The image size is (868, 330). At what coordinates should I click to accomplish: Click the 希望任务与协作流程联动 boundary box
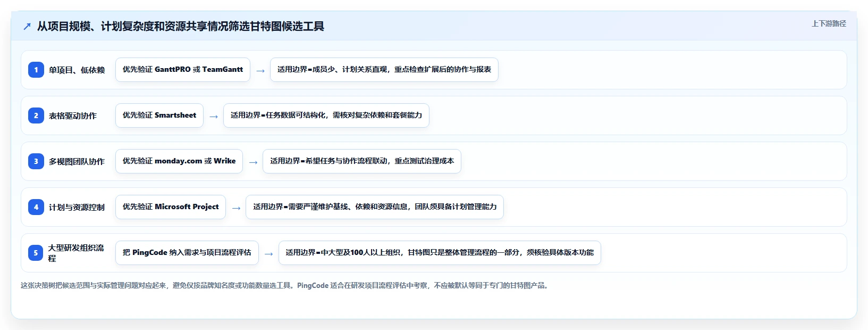point(362,161)
